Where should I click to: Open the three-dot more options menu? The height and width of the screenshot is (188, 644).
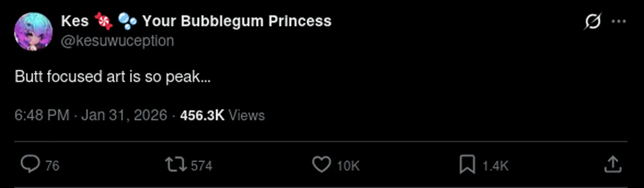tap(619, 22)
